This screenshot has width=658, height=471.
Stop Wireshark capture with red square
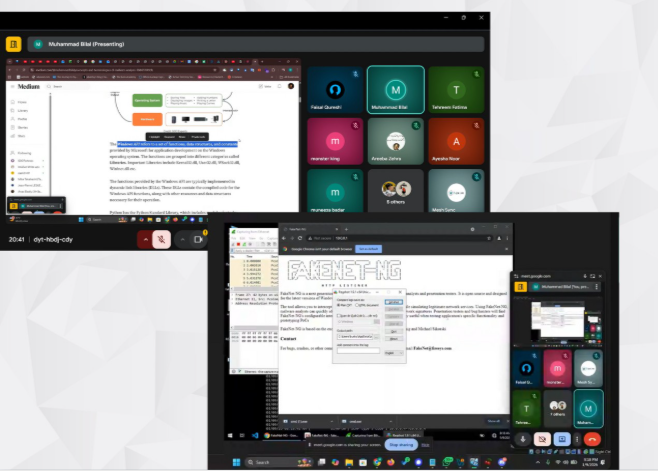pos(238,244)
